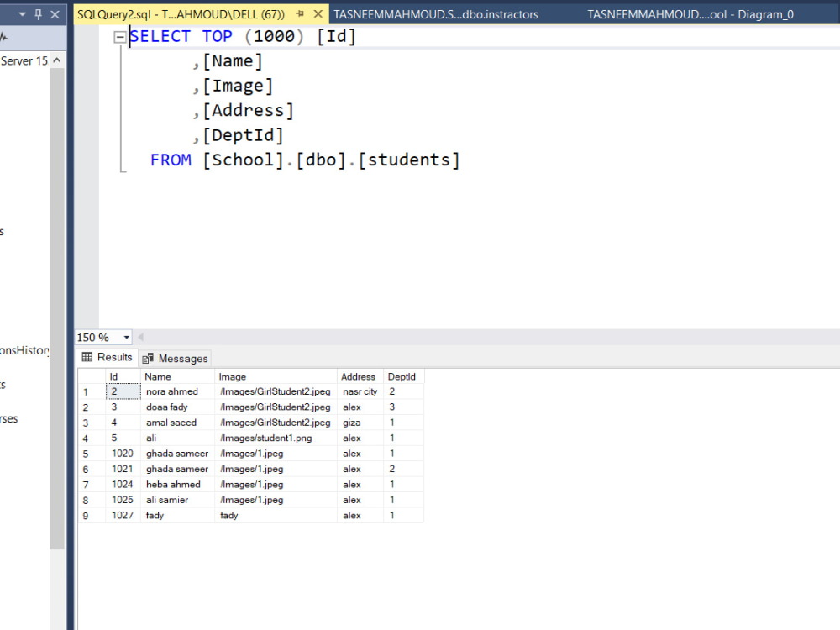Click the Id column header
840x630 pixels.
tap(123, 376)
